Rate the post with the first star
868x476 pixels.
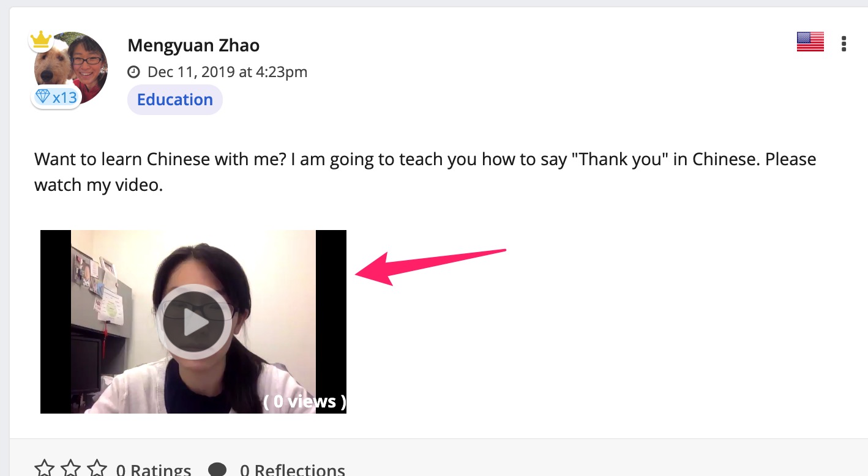click(x=44, y=469)
